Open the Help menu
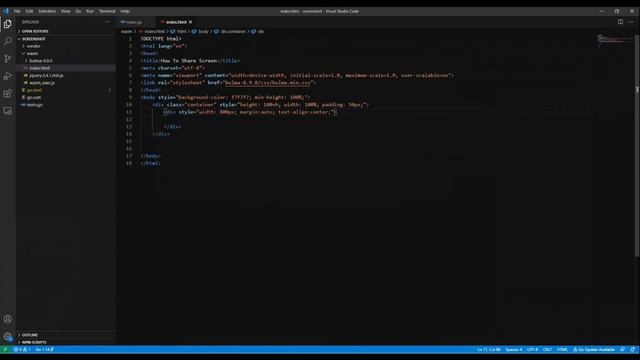This screenshot has width=640, height=360. pos(125,11)
